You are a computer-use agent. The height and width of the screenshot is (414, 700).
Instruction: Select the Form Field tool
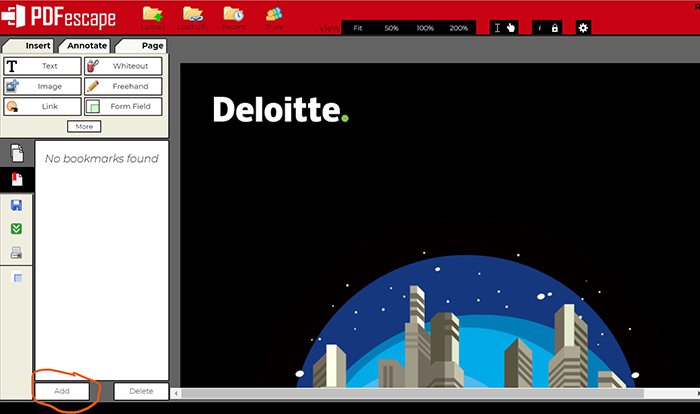tap(123, 106)
